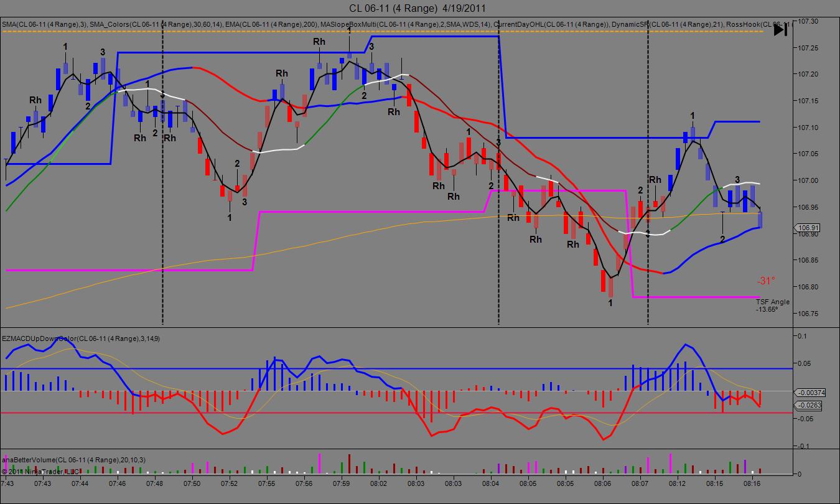Click the 08:07 time axis label
This screenshot has height=504, width=840.
click(640, 483)
